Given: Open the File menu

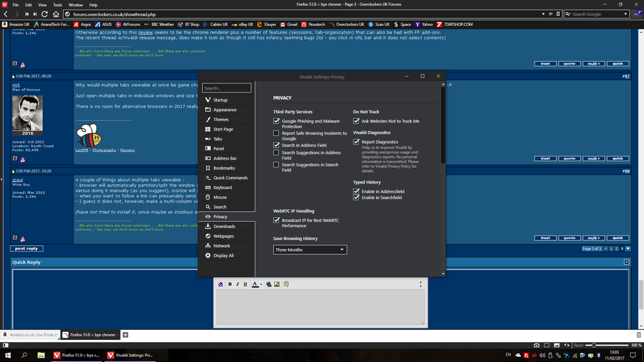Looking at the screenshot, I should [16, 5].
